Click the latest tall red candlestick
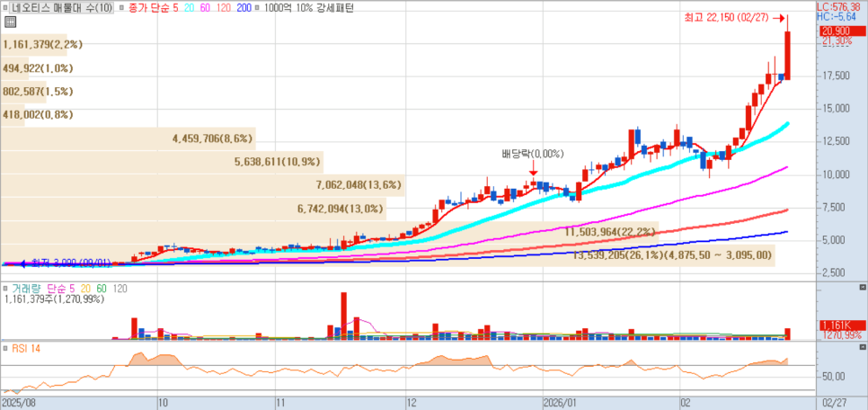Screen dimensions: 868x410 (787, 56)
